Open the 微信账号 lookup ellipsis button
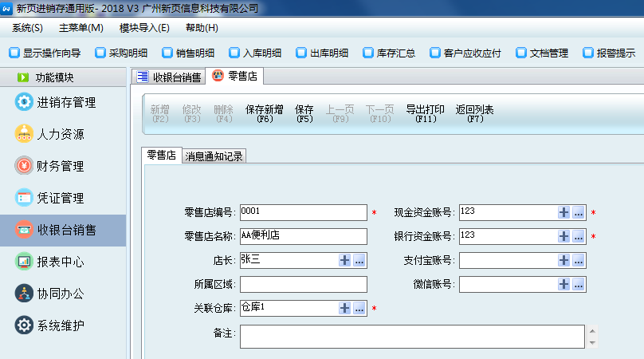The width and height of the screenshot is (644, 359). [x=578, y=284]
